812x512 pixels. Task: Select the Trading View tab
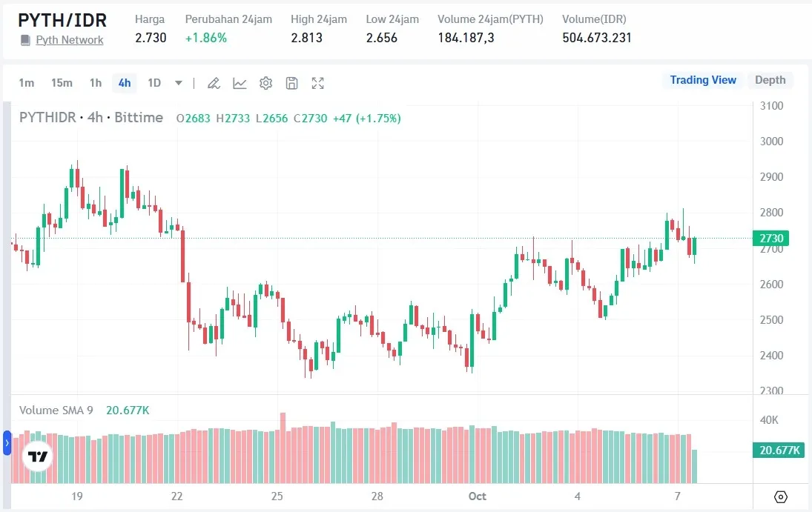tap(703, 80)
